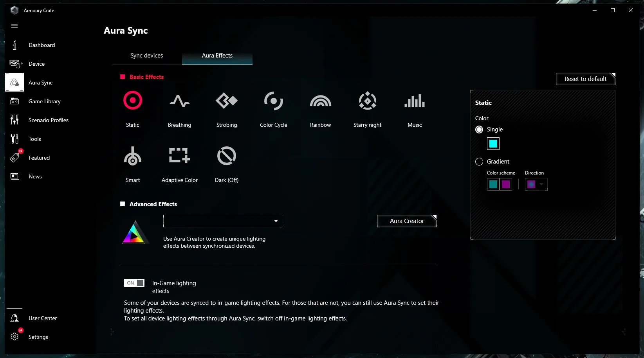Click the Aura Sync sidebar icon
Viewport: 644px width, 358px height.
coord(14,82)
